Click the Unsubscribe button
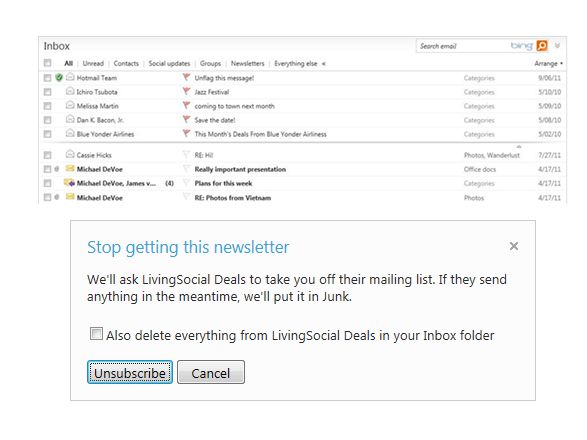587x440 pixels. (x=130, y=372)
